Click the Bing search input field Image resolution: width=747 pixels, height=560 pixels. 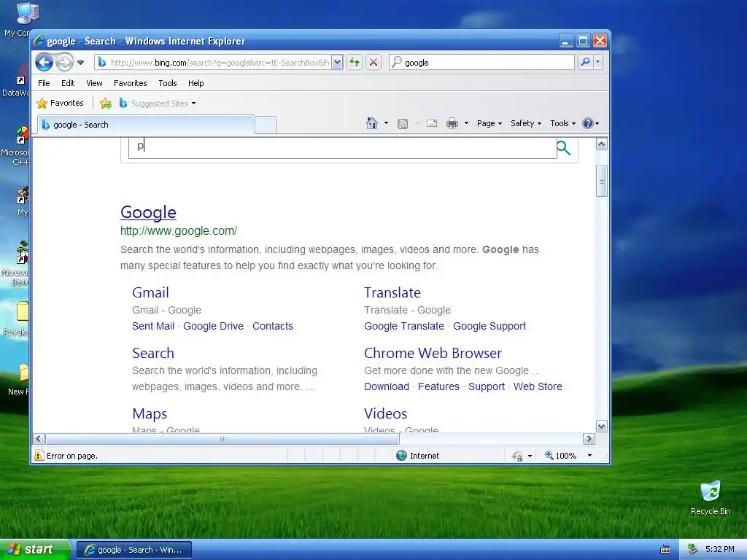tap(343, 147)
